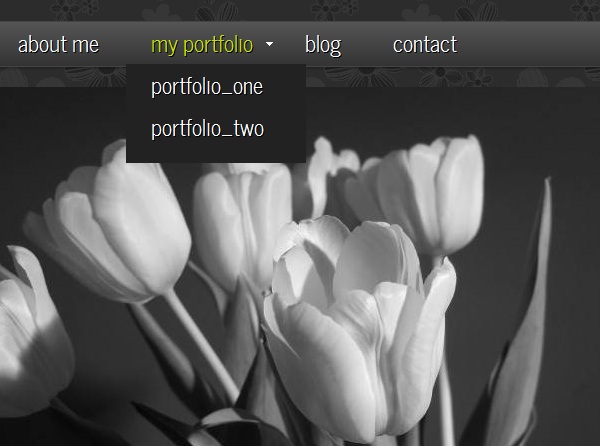
Task: Click the closed tulip below the dropdown
Action: point(242,226)
